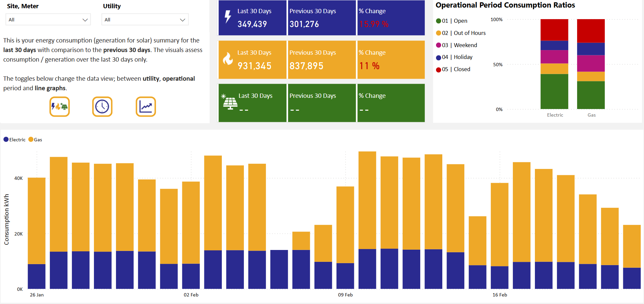This screenshot has width=644, height=304.
Task: Open the Utility dropdown
Action: pyautogui.click(x=145, y=20)
